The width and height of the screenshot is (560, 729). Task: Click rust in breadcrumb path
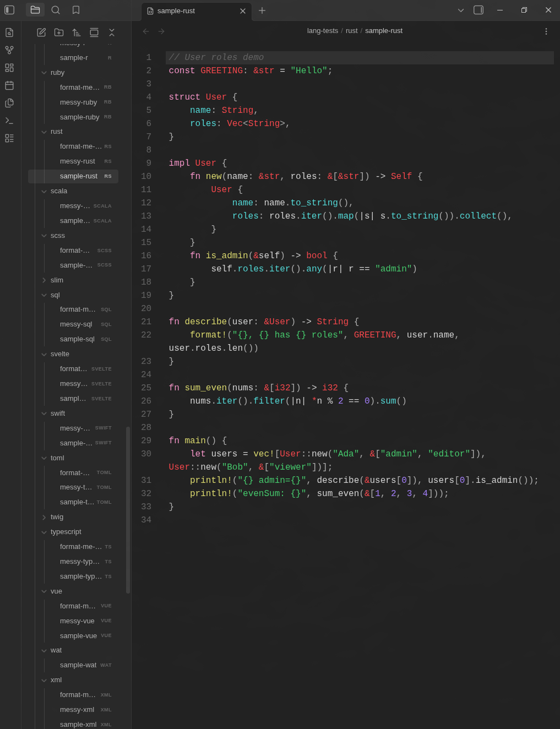click(351, 31)
